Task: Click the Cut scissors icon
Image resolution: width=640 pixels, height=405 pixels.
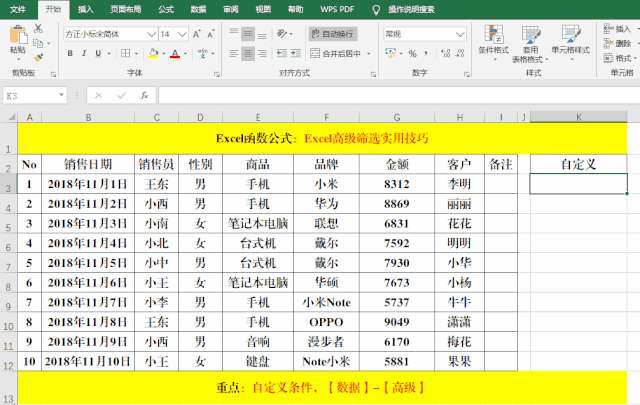Action: pyautogui.click(x=39, y=27)
